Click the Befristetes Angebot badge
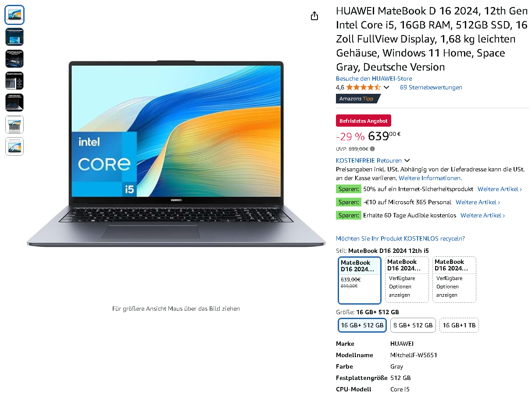 364,121
